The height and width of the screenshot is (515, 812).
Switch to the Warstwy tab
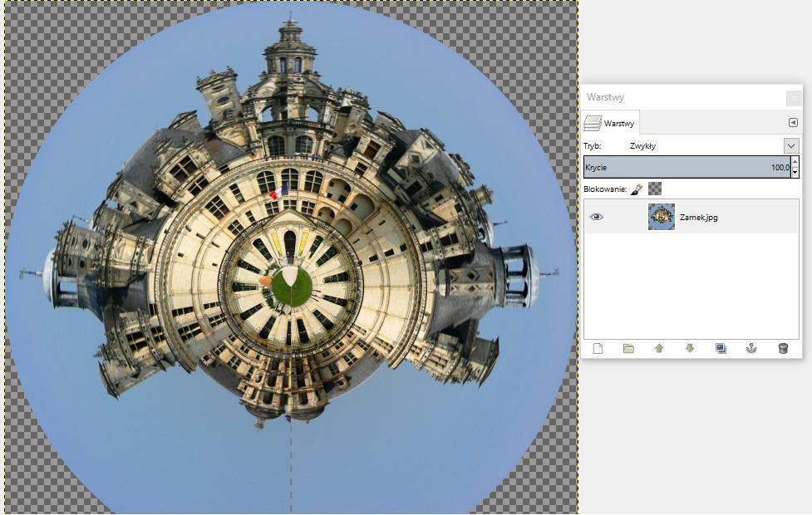(x=610, y=123)
